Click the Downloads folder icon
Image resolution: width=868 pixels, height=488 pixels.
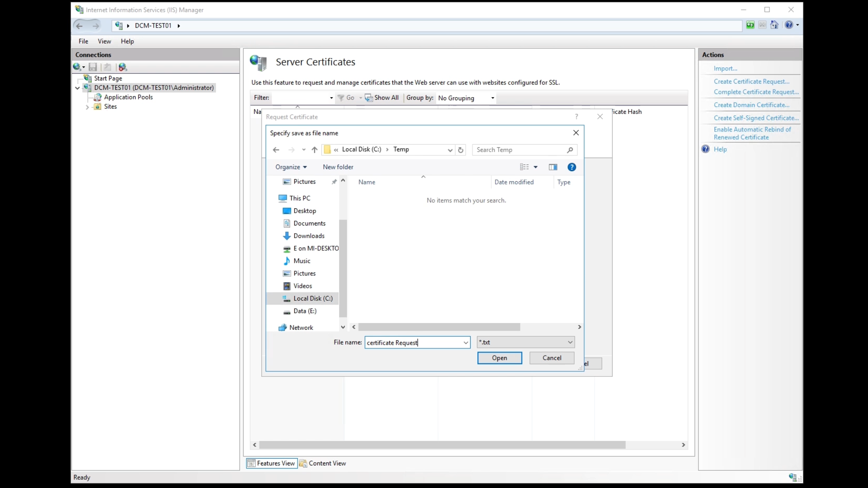click(x=287, y=236)
